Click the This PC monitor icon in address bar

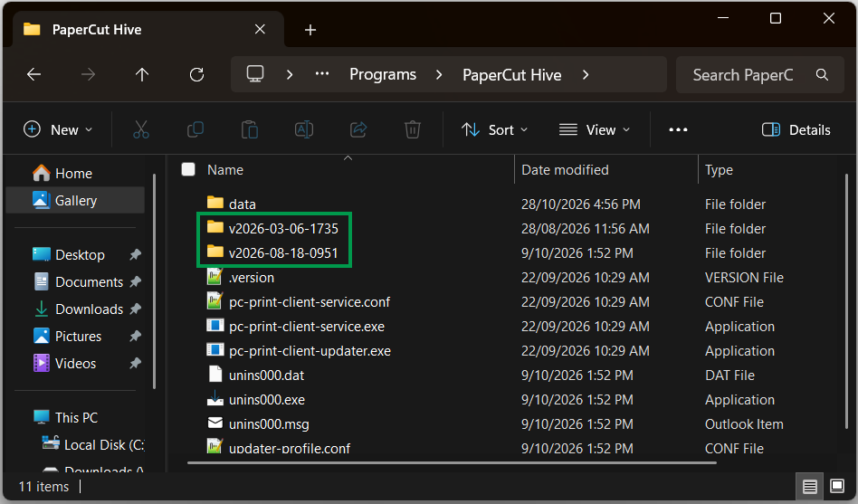tap(255, 74)
